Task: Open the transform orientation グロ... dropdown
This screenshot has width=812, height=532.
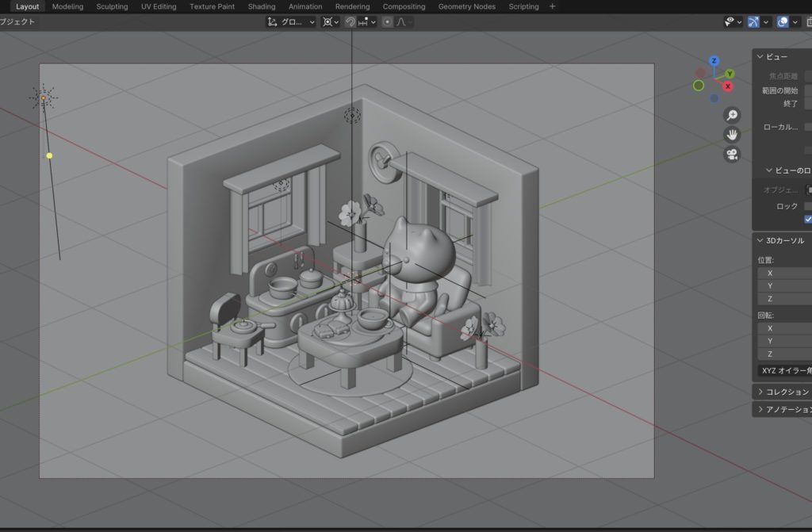Action: [290, 22]
